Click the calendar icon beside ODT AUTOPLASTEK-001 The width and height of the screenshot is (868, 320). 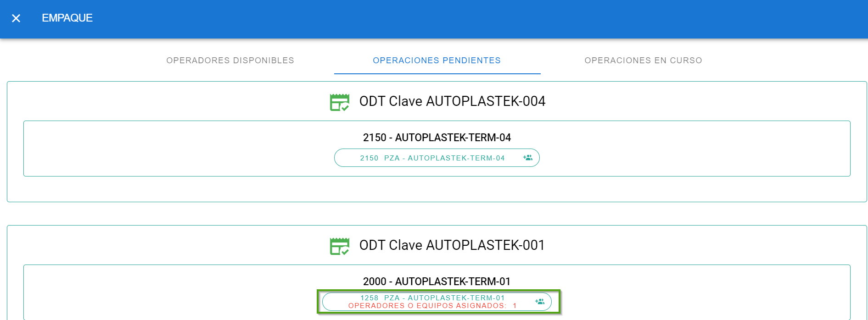click(x=340, y=246)
